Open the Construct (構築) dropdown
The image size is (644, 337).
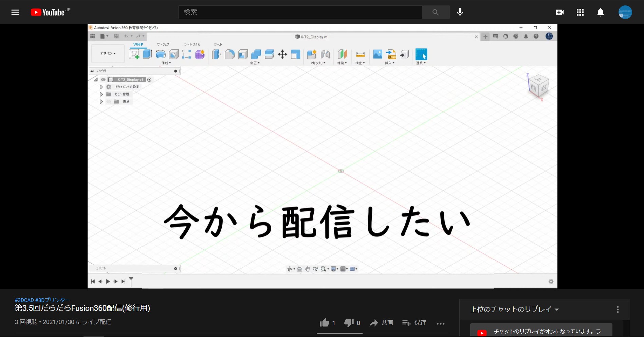342,63
